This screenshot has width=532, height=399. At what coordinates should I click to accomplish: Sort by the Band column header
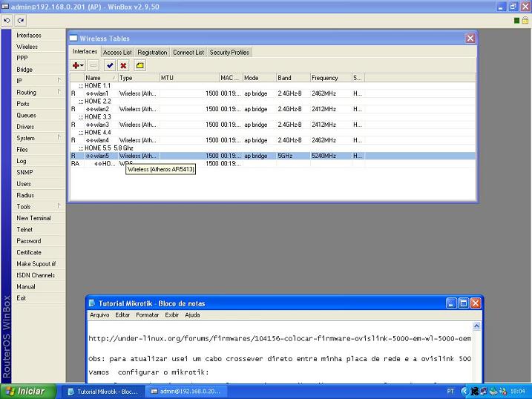(x=293, y=78)
